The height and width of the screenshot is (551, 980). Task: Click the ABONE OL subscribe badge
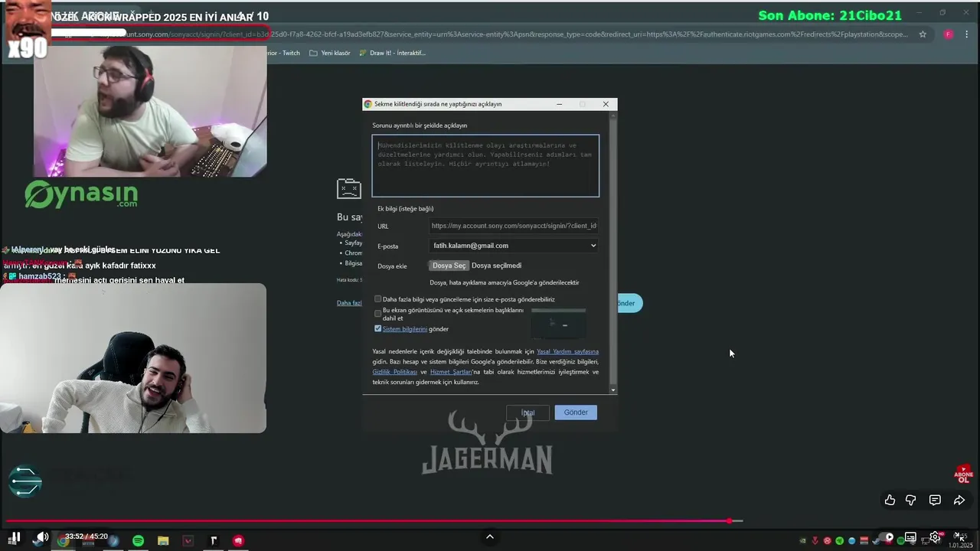point(963,474)
